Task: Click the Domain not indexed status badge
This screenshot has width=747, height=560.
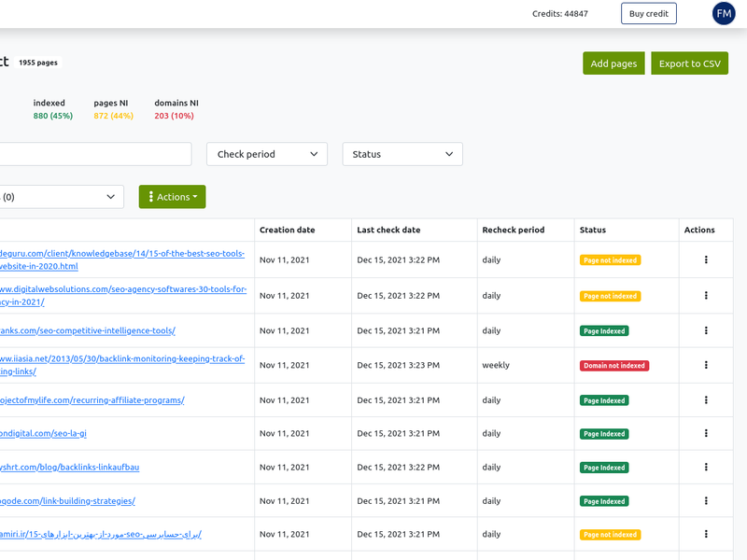Action: pos(613,365)
